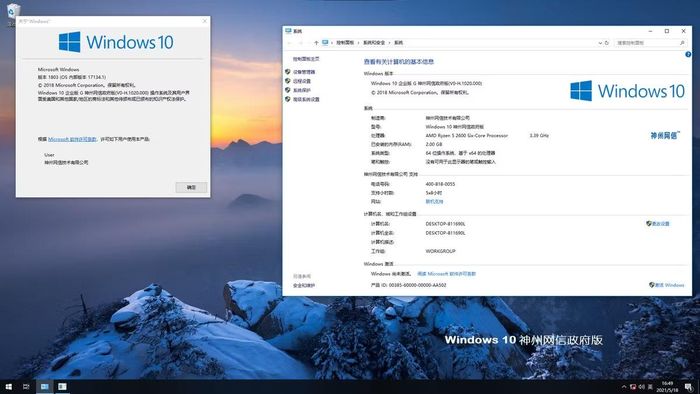The width and height of the screenshot is (700, 394).
Task: Click the Up arrow in address bar
Action: (316, 43)
